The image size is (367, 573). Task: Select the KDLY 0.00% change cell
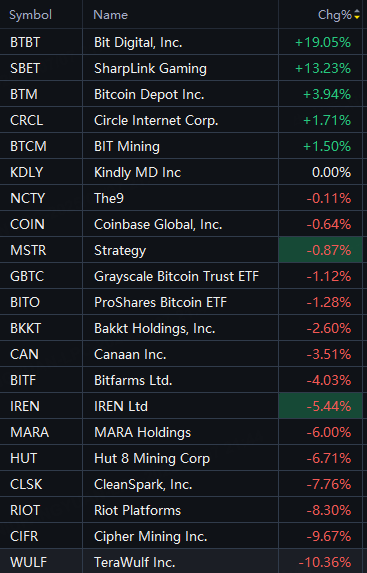click(321, 172)
